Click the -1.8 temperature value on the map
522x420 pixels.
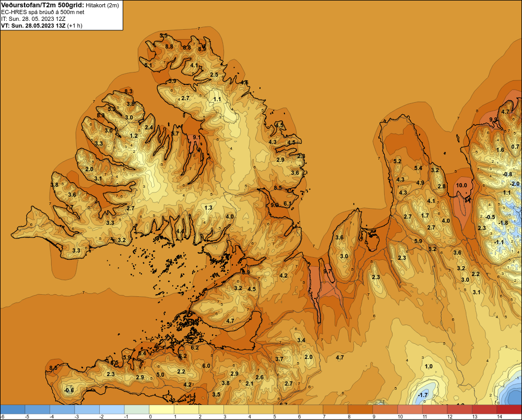point(503,223)
